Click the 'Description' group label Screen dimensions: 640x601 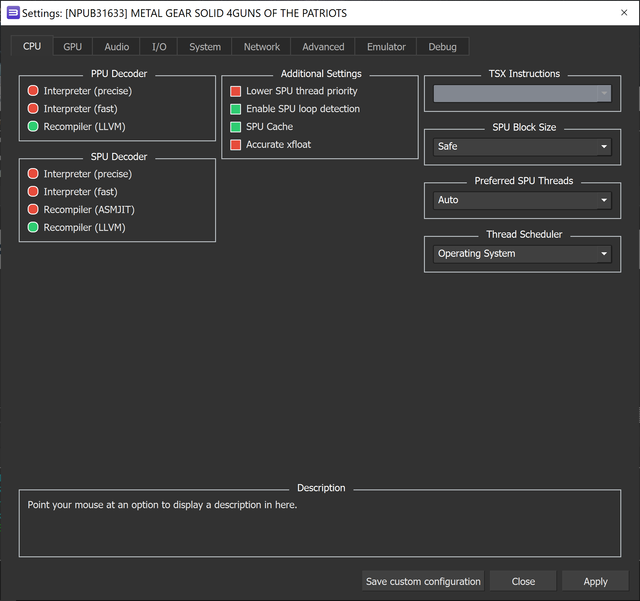pos(321,488)
